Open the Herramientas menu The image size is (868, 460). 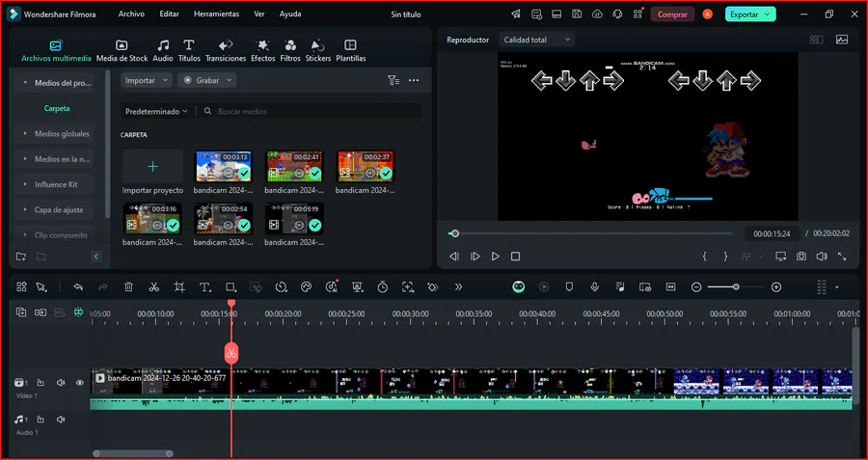(216, 14)
